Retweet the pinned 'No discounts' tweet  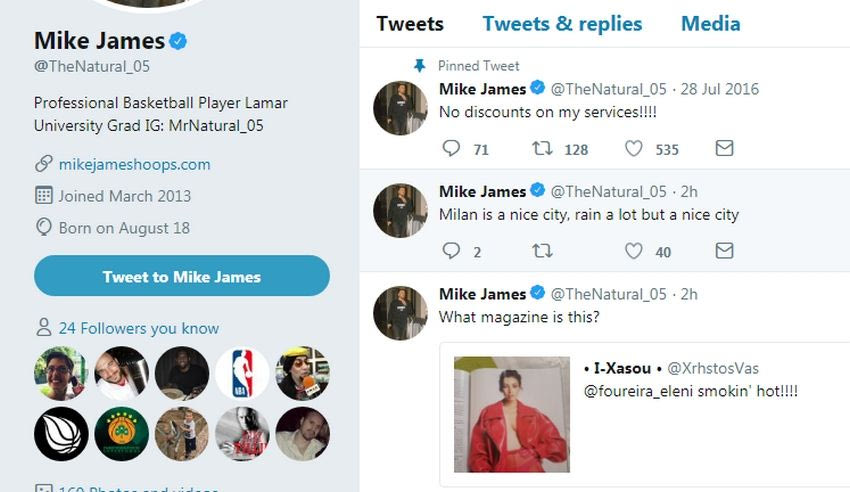point(542,149)
